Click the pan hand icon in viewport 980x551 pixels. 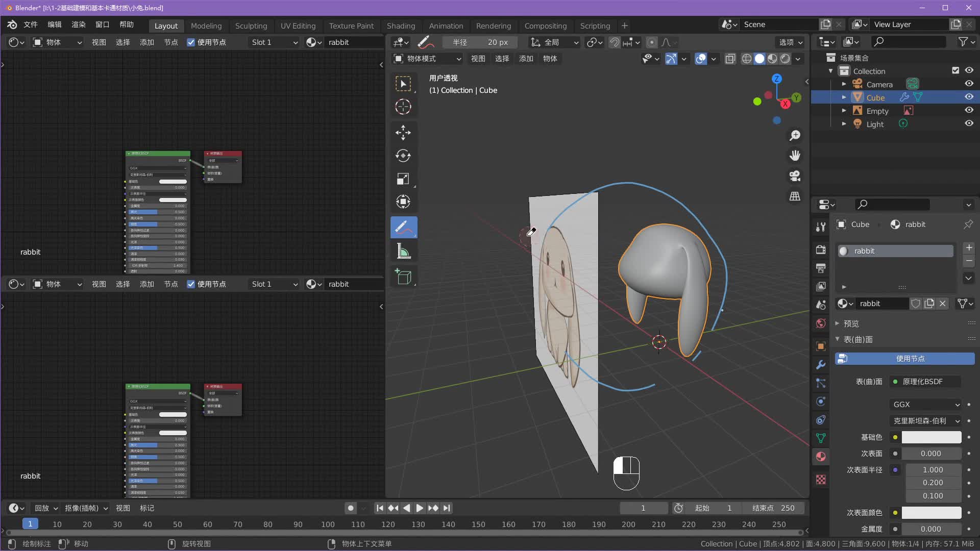795,155
